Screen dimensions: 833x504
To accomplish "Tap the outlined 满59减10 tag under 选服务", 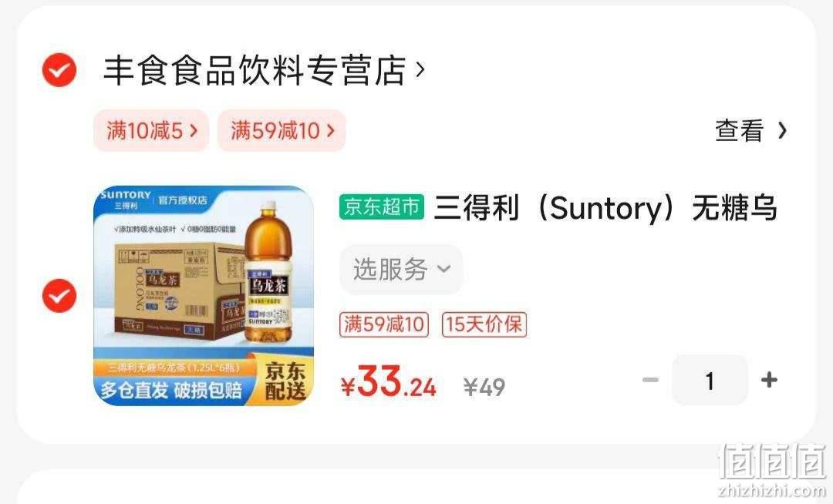I will click(384, 324).
